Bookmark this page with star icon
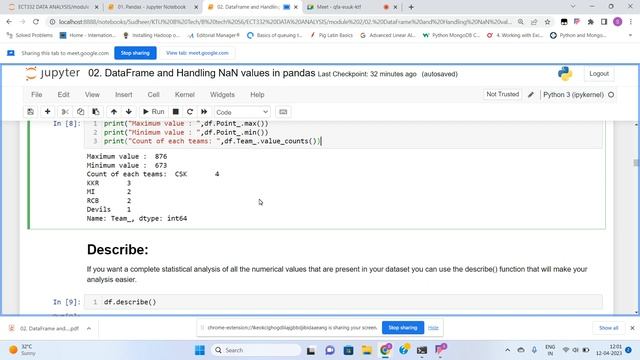The height and width of the screenshot is (360, 640). tap(547, 22)
